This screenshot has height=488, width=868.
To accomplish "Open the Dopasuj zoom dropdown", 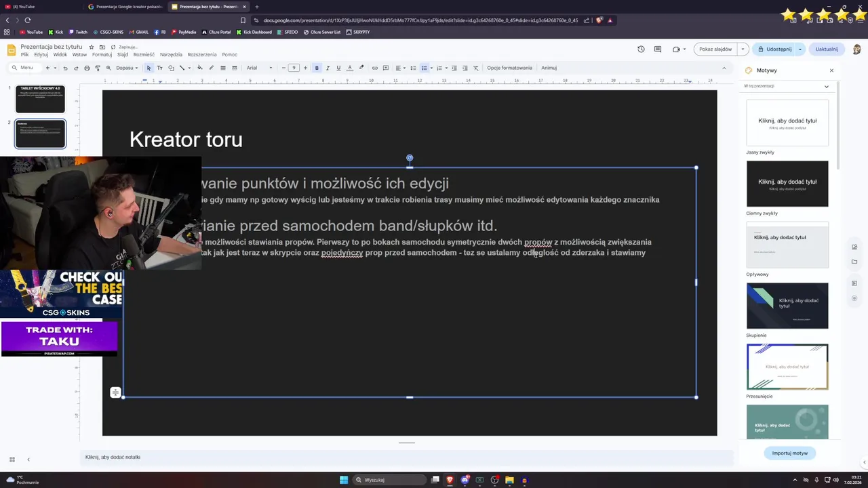I will (x=127, y=68).
